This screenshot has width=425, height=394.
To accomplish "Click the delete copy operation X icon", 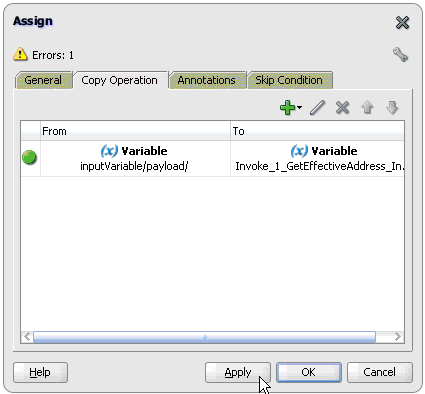I will 342,108.
